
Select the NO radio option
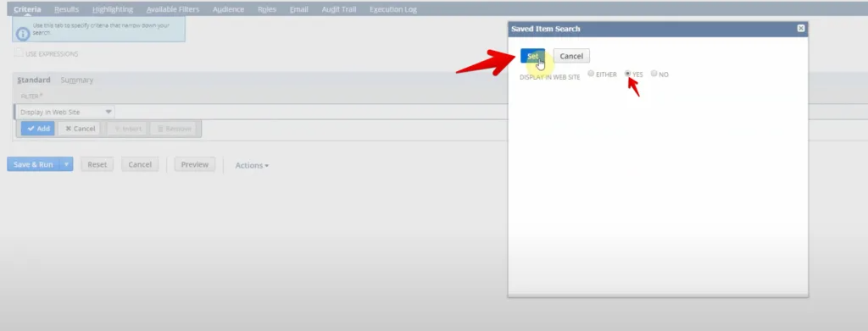(654, 74)
